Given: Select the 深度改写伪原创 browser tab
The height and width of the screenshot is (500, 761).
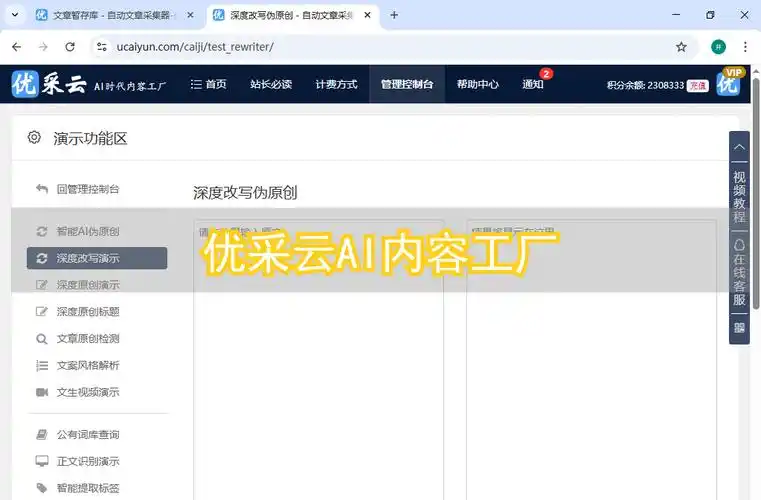Looking at the screenshot, I should pos(292,15).
